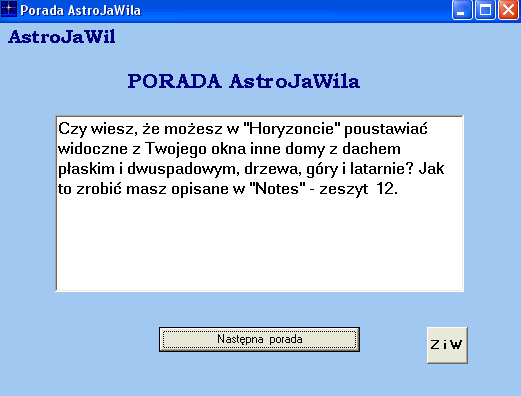
Task: Click the title bar text Porada AstroJaWila
Action: click(x=80, y=10)
